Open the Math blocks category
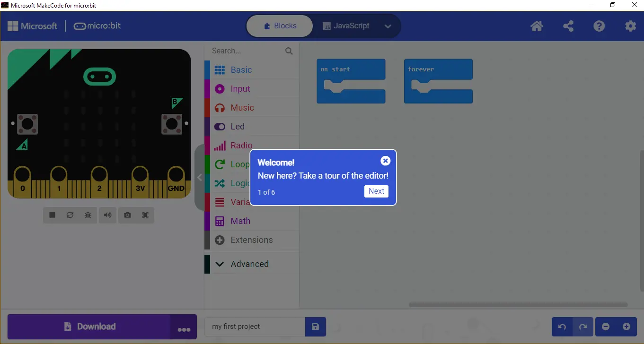Viewport: 644px width, 344px height. [x=252, y=221]
